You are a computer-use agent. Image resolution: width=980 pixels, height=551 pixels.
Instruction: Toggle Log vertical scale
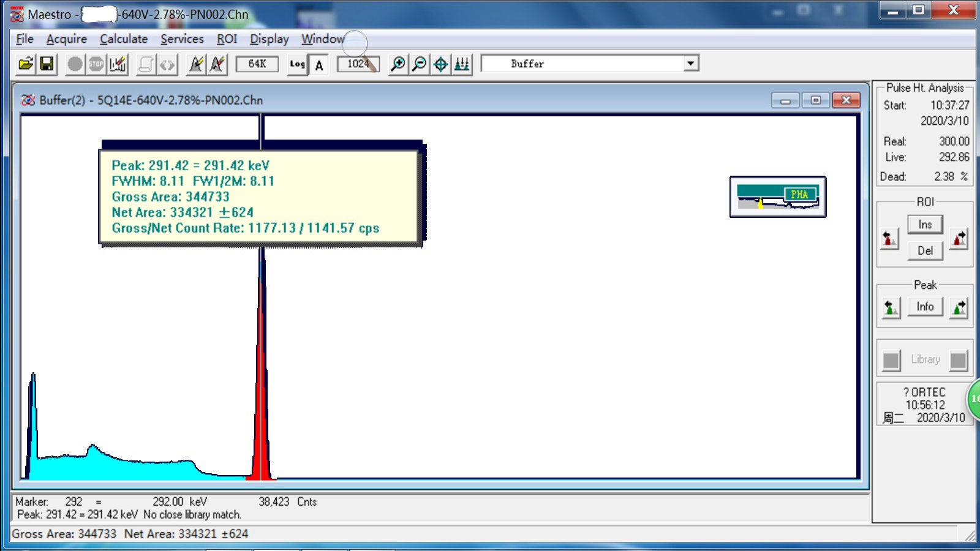point(298,64)
